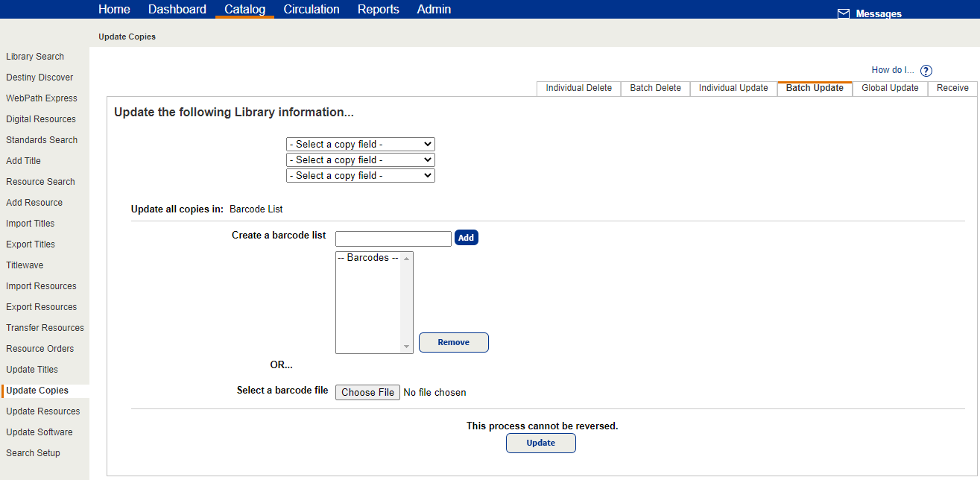Open Search Setup in the sidebar
The width and height of the screenshot is (980, 480).
[33, 453]
